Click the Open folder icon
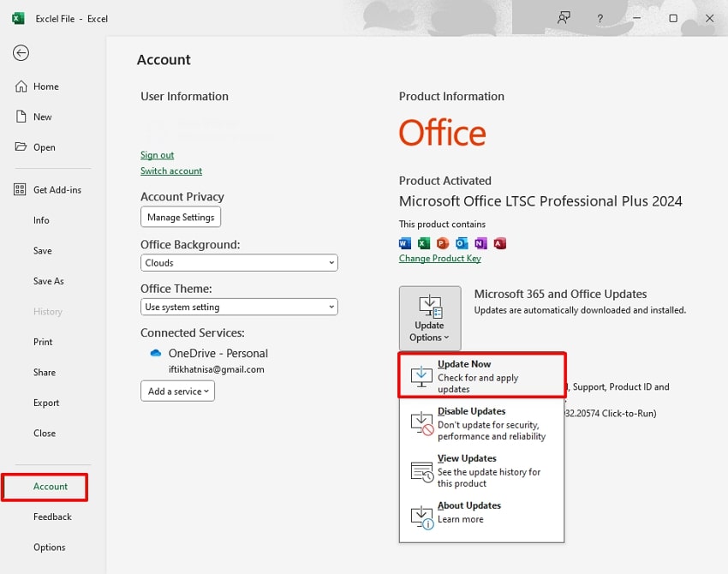The image size is (728, 574). (x=21, y=146)
